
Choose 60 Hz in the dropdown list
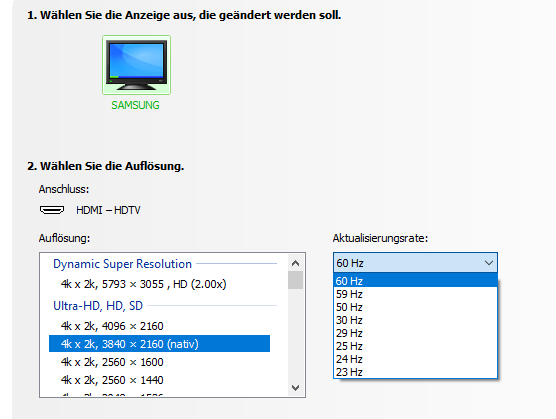[415, 281]
